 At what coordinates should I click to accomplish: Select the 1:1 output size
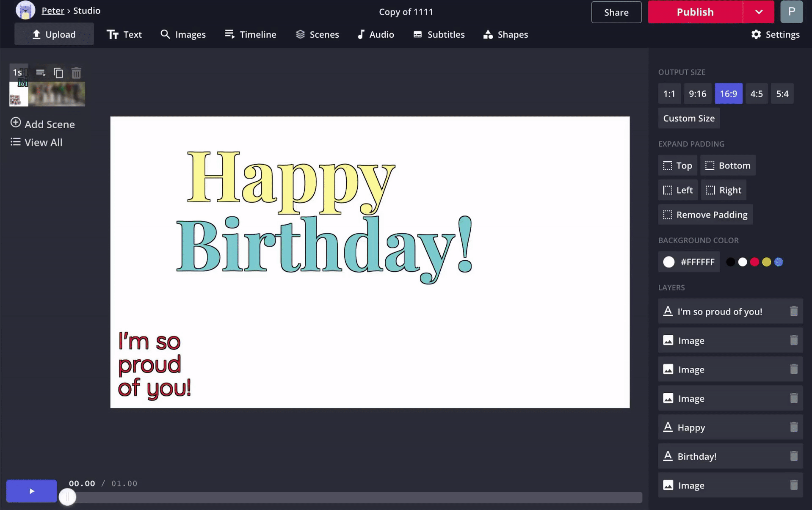click(x=669, y=94)
